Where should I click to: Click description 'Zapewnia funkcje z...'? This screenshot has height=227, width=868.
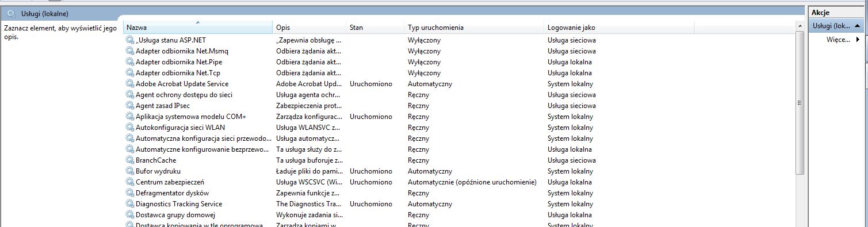click(308, 193)
